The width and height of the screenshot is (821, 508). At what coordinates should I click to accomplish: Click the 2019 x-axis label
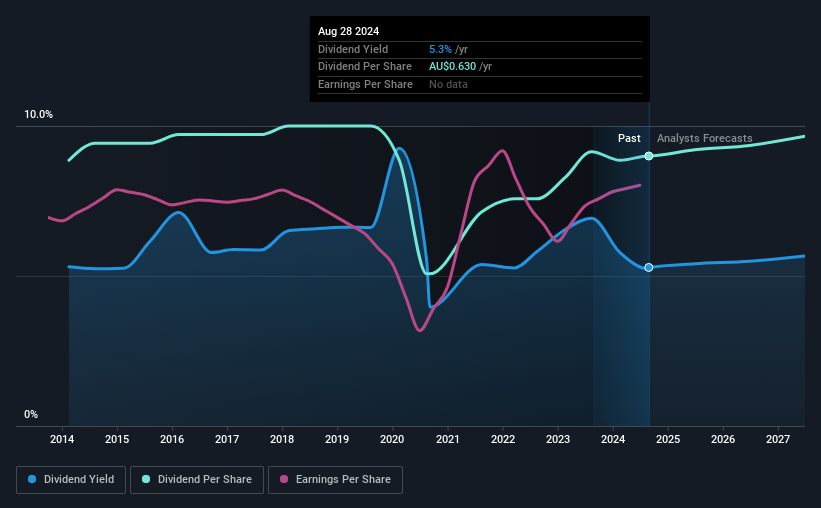[337, 439]
